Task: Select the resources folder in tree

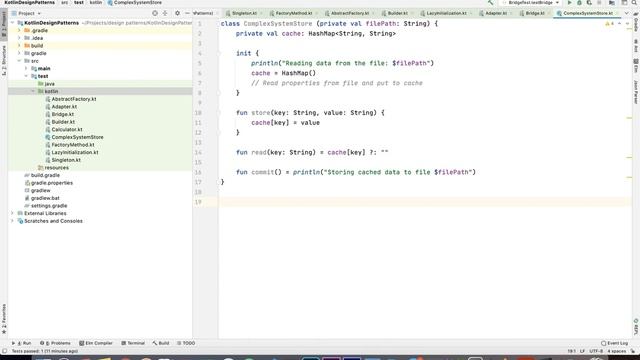Action: coord(56,168)
